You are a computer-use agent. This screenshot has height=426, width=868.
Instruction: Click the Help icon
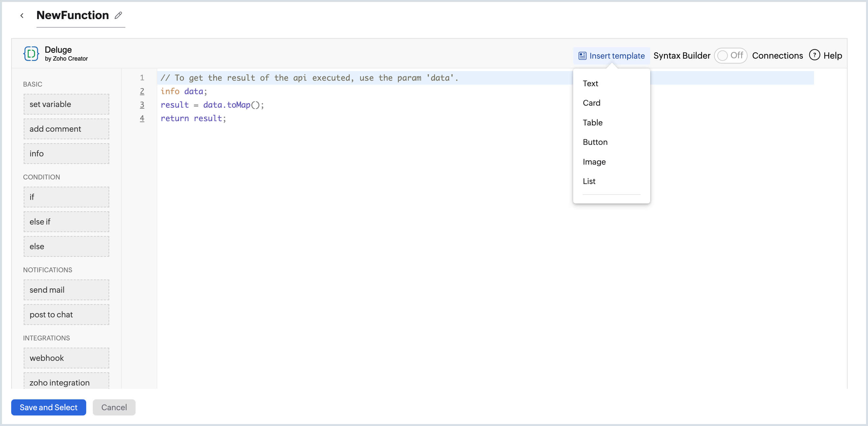click(x=814, y=55)
